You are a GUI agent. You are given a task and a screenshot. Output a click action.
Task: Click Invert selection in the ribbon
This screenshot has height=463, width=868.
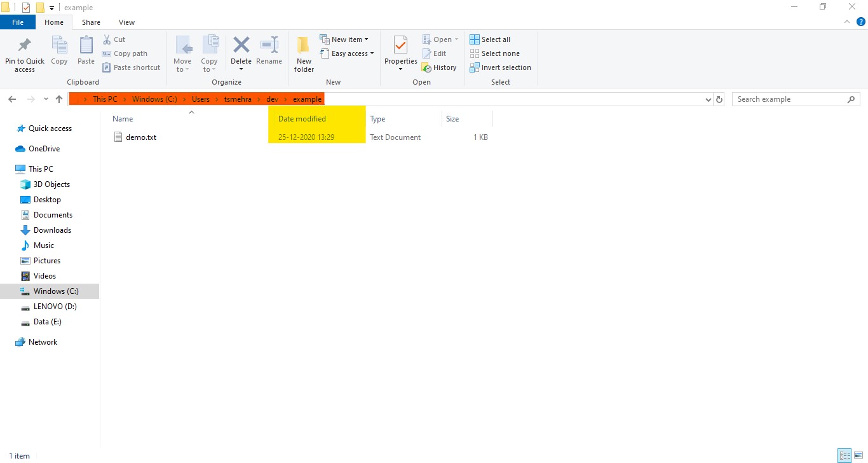coord(501,67)
